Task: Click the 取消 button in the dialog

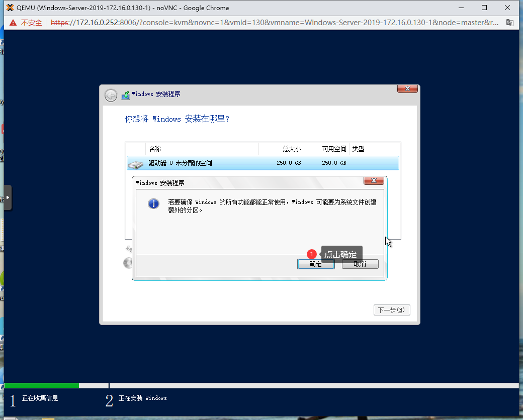Action: (x=360, y=264)
